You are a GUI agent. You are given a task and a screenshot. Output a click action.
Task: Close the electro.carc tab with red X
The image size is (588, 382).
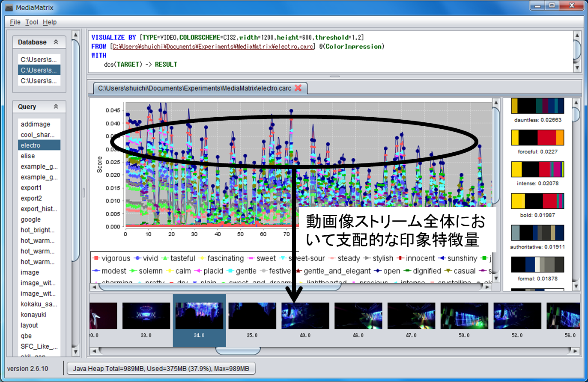tap(298, 88)
